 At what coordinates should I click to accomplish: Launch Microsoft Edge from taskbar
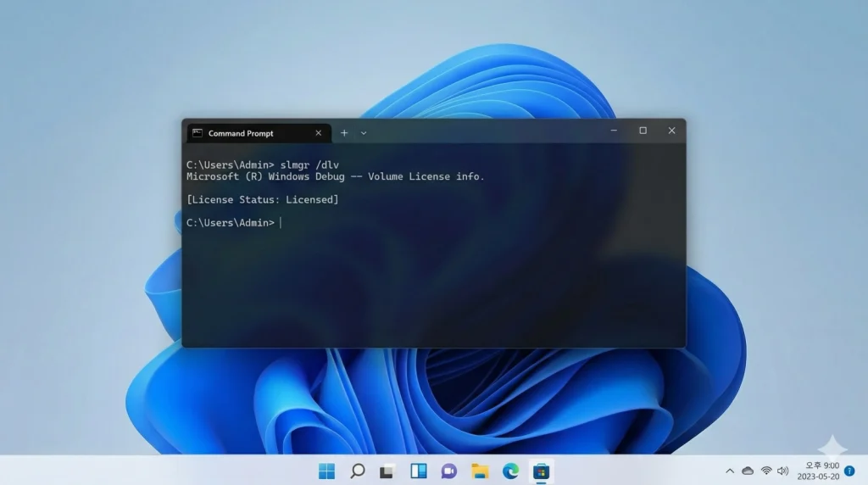point(510,471)
